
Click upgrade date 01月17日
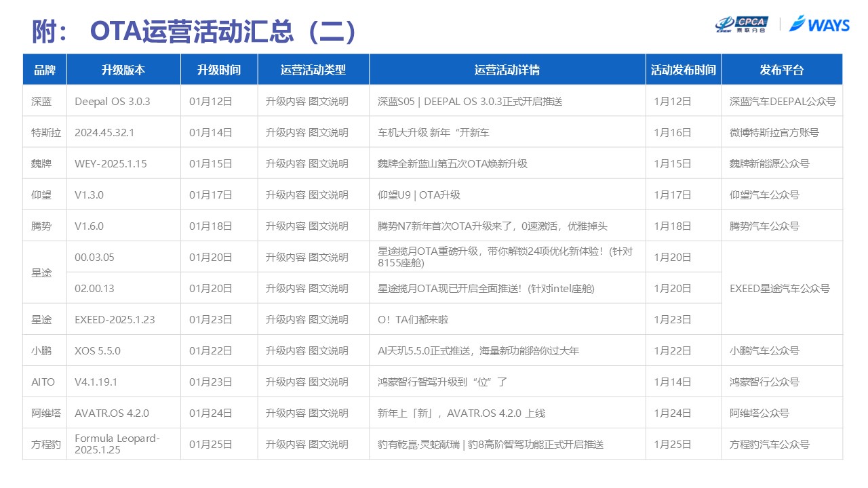(211, 195)
